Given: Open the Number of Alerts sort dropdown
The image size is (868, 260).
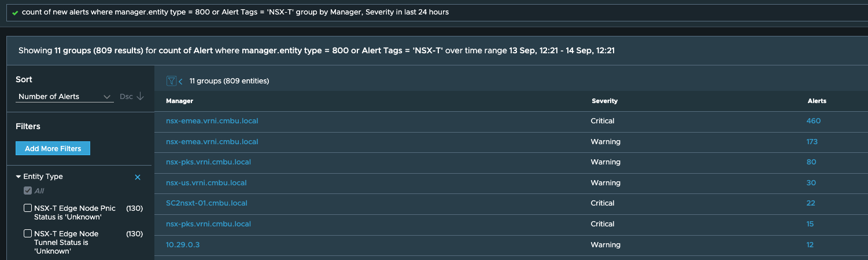Looking at the screenshot, I should pos(64,97).
